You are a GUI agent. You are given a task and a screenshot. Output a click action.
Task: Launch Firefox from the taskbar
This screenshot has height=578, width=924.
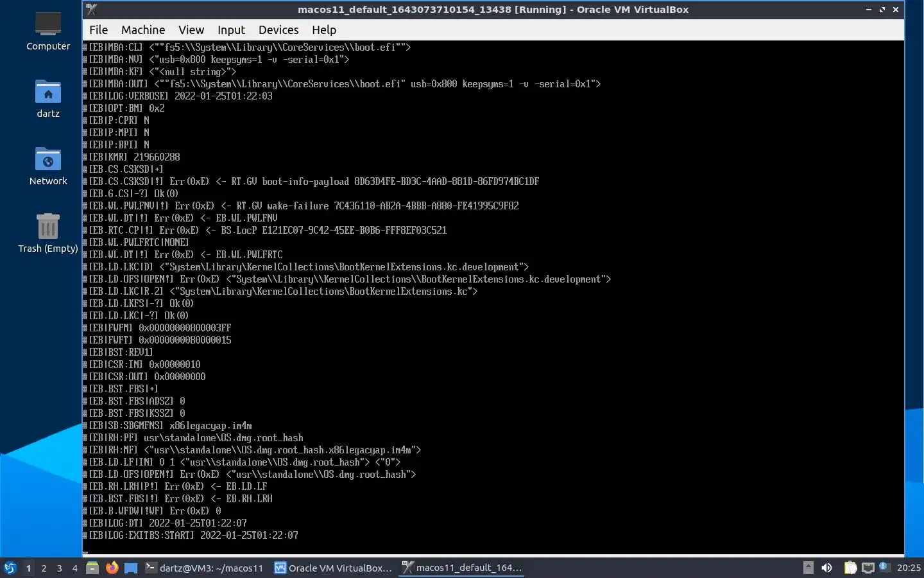(112, 568)
